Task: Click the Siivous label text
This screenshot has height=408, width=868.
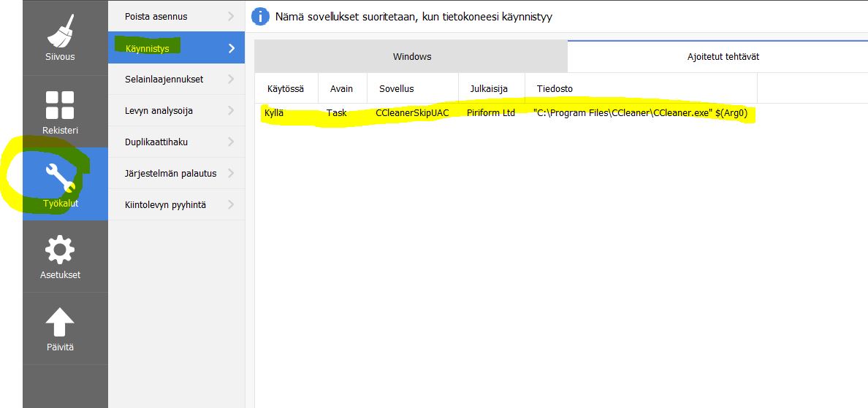Action: click(x=60, y=57)
